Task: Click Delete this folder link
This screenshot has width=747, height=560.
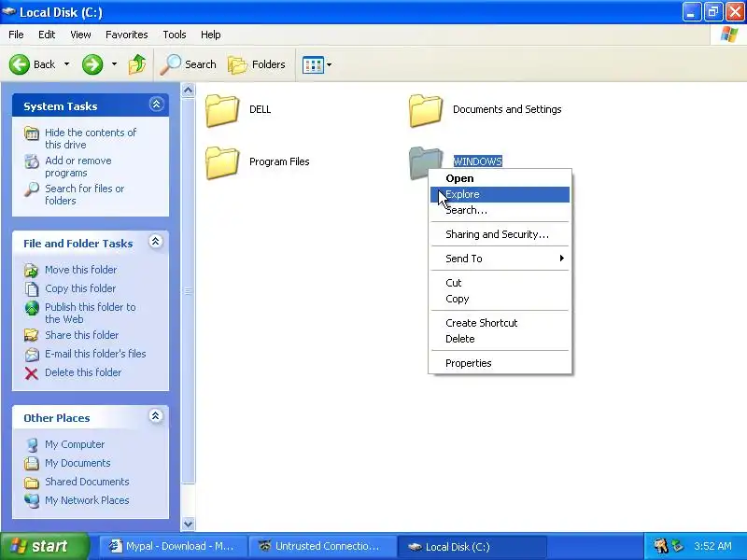Action: coord(83,372)
